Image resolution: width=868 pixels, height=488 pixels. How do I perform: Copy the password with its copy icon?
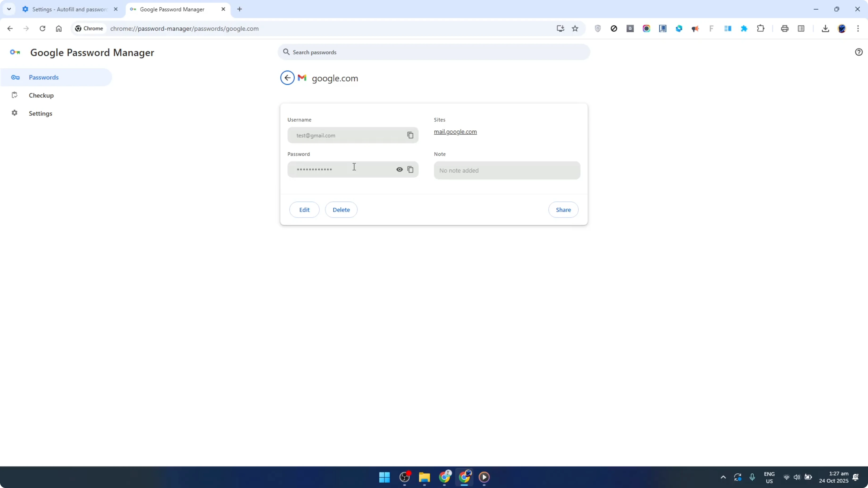coord(410,170)
